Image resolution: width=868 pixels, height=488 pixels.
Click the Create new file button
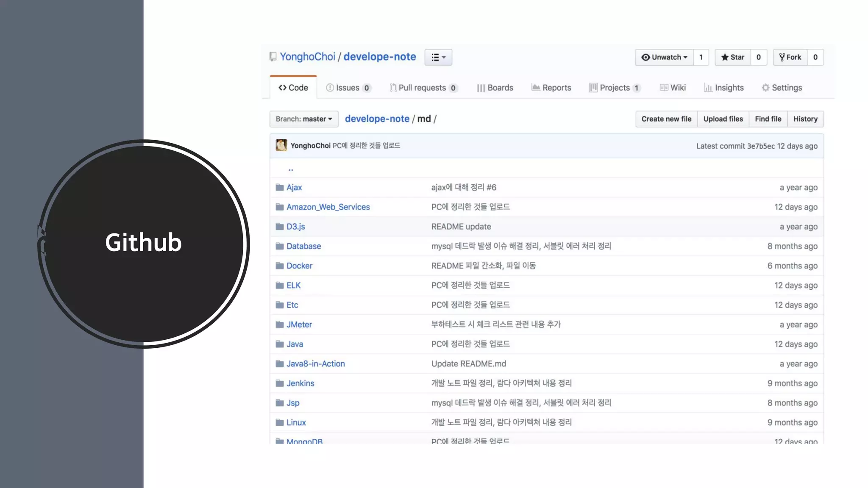click(666, 119)
